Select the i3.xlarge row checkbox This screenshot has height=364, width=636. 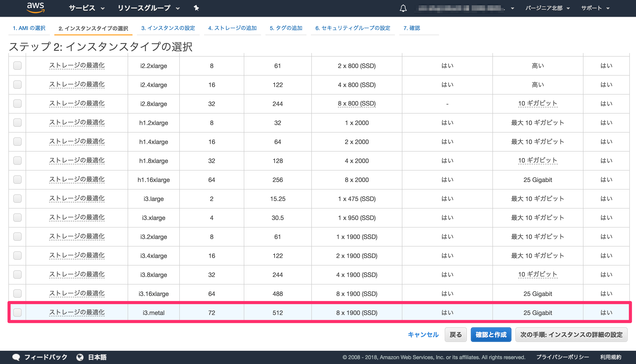pyautogui.click(x=17, y=218)
